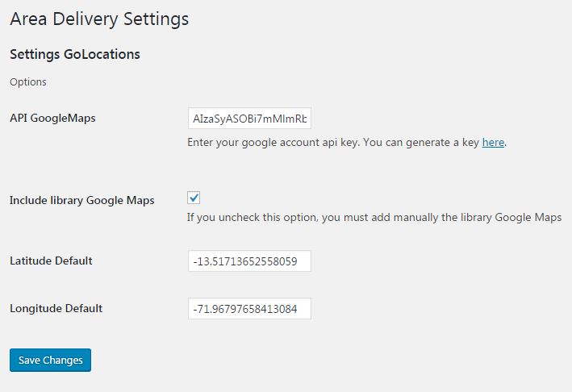Select the 'Settings GoLocations' section heading
The height and width of the screenshot is (392, 572).
75,54
